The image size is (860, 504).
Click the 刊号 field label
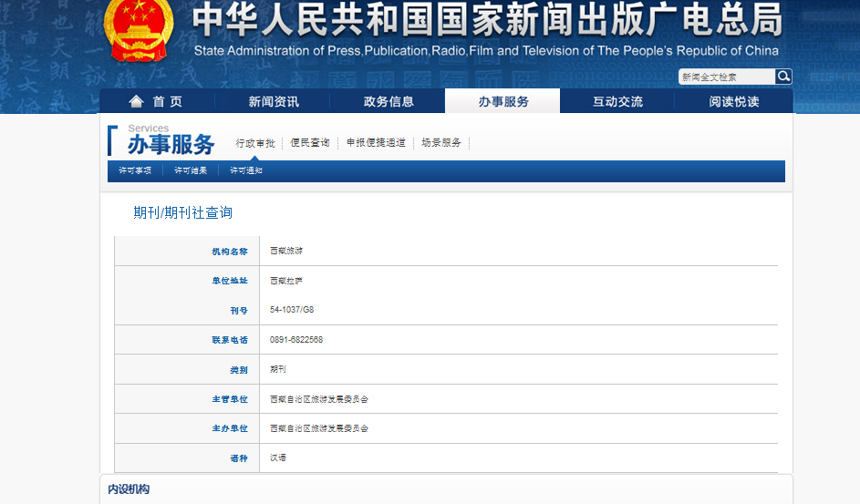pos(239,311)
